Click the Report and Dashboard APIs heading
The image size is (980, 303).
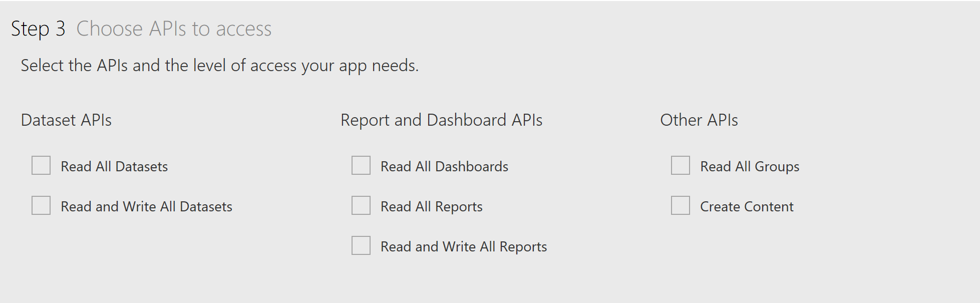pos(441,120)
